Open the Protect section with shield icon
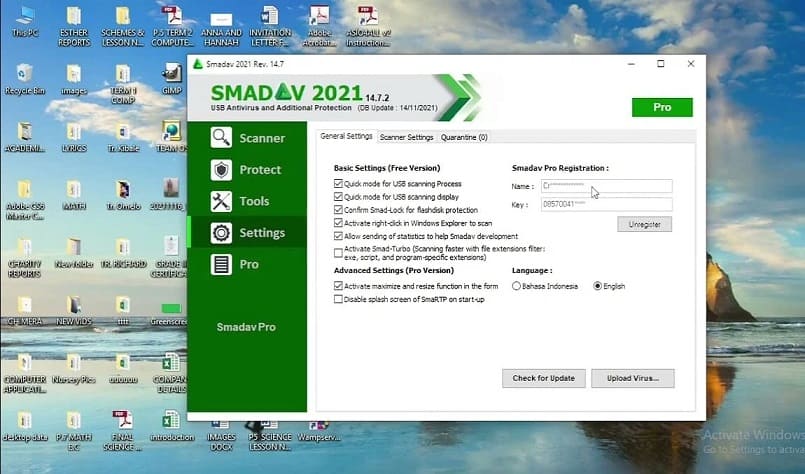This screenshot has width=805, height=474. (x=247, y=169)
